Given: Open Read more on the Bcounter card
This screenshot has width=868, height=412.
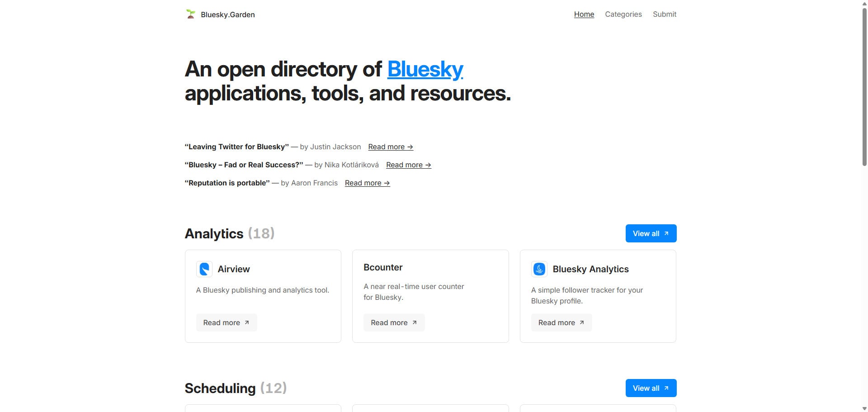Looking at the screenshot, I should coord(394,322).
